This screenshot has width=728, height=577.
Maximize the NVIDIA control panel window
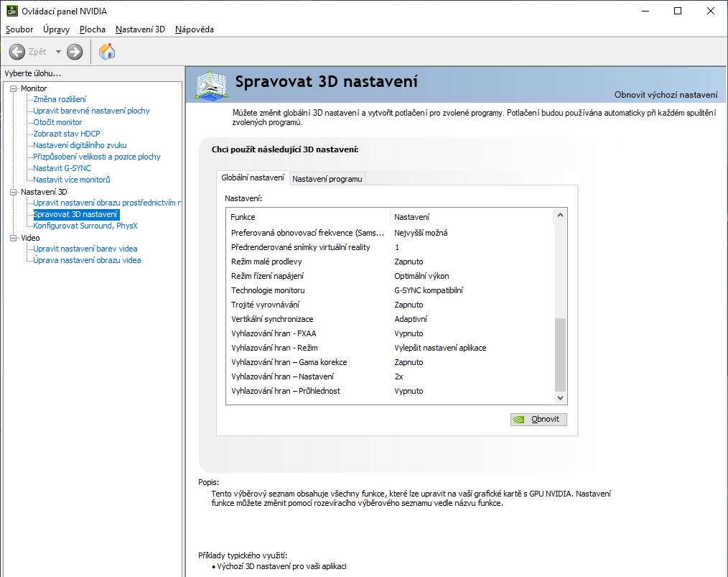(678, 11)
